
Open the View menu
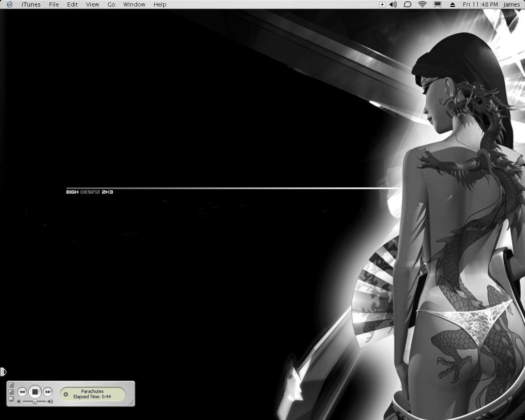(x=92, y=5)
